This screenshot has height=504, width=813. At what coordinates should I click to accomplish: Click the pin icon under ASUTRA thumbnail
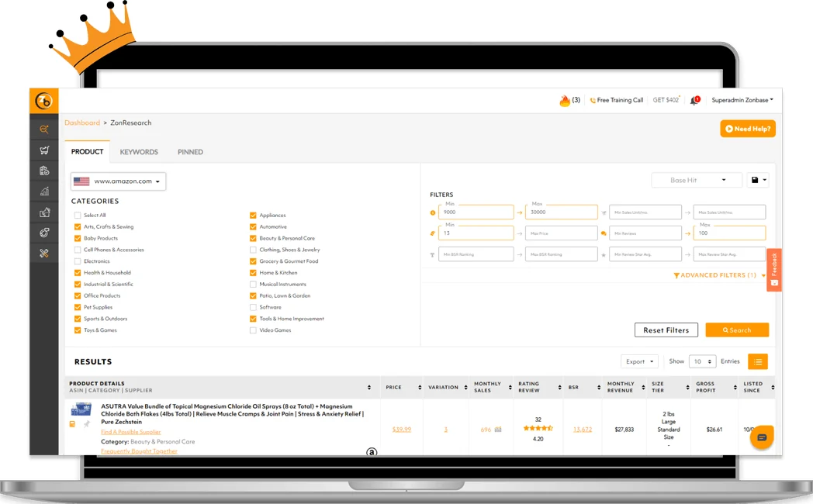(x=87, y=424)
